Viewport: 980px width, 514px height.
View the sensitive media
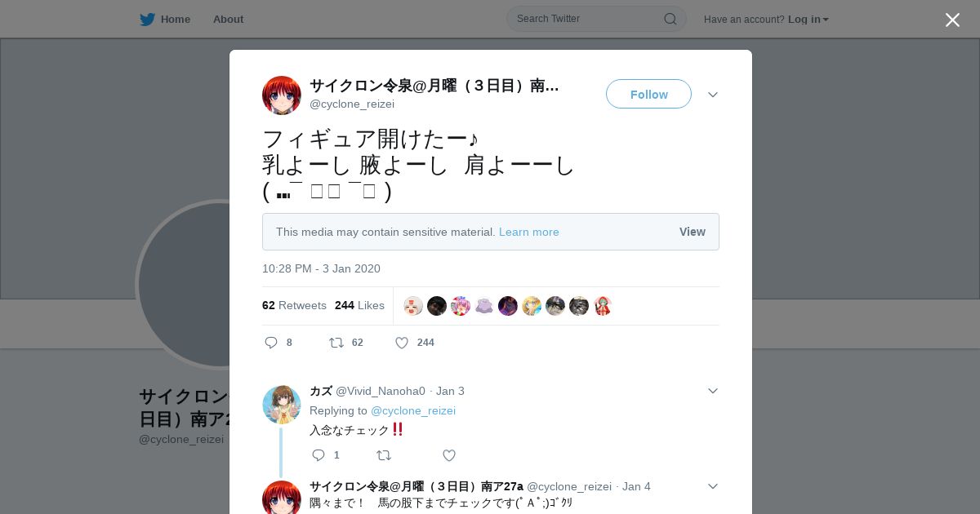click(693, 232)
